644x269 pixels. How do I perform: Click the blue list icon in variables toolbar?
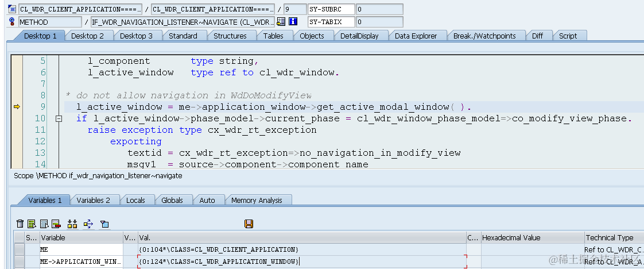44,224
